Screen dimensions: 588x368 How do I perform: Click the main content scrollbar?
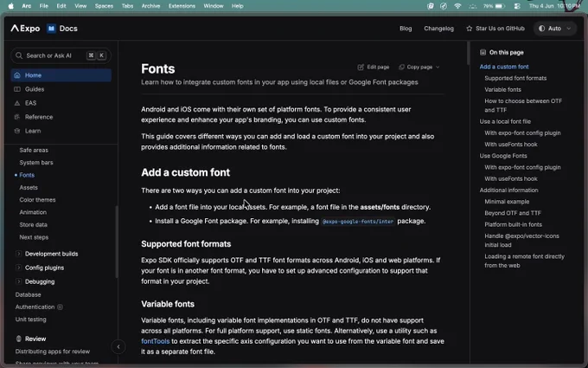[468, 54]
